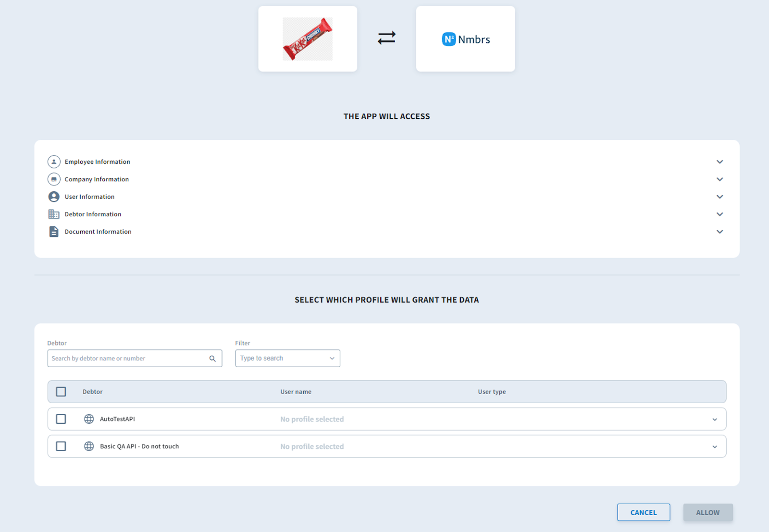This screenshot has width=769, height=532.
Task: Click the Employee Information person icon
Action: (x=54, y=161)
